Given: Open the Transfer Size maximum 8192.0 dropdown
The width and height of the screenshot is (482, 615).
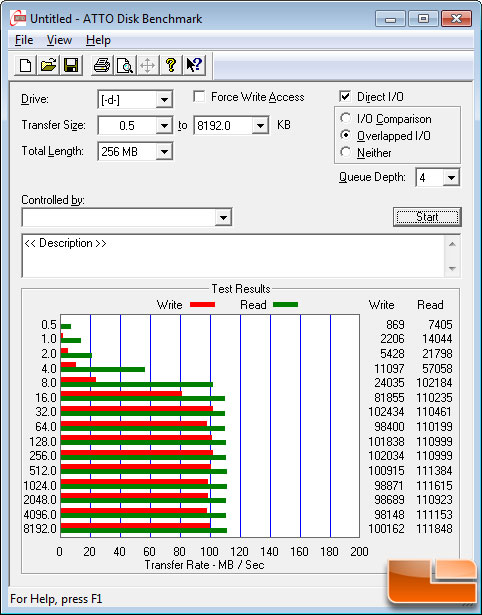Looking at the screenshot, I should pos(260,126).
